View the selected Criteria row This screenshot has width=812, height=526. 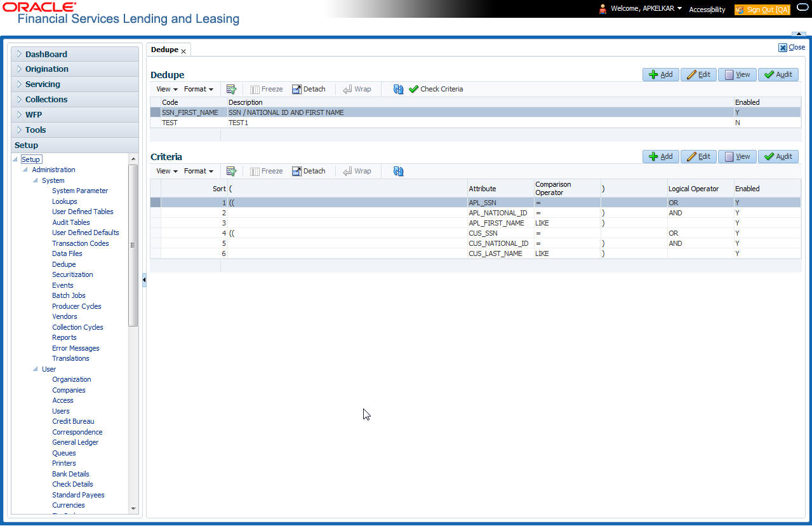click(737, 157)
